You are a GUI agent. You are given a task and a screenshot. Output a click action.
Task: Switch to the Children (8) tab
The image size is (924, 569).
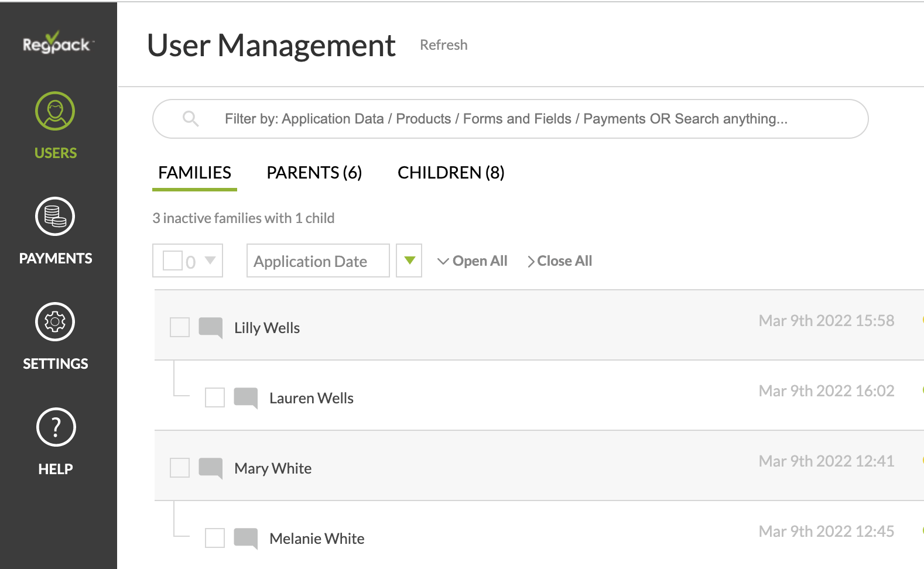[x=451, y=173]
